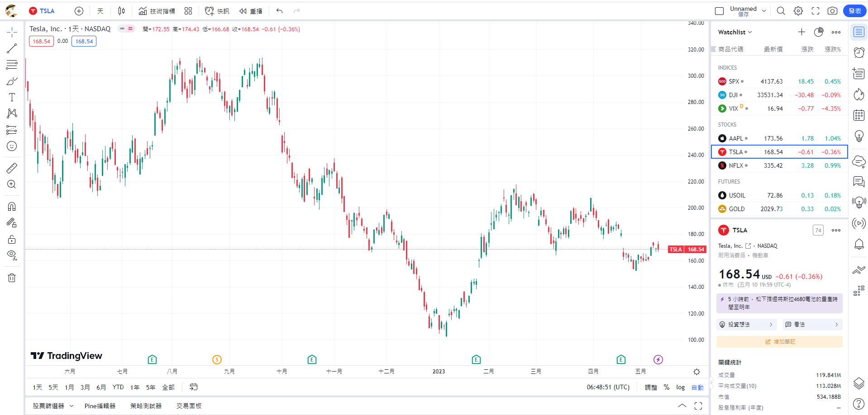Viewport: 868px width, 415px height.
Task: Click the ruler measure tool
Action: point(12,168)
